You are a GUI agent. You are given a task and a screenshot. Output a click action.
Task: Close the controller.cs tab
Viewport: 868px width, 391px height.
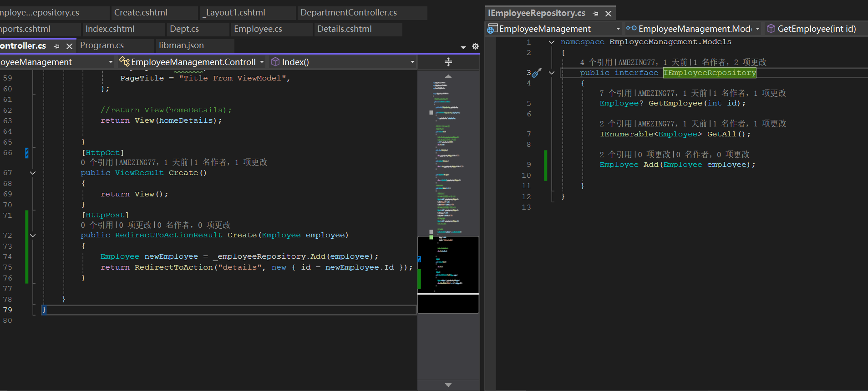click(x=69, y=46)
